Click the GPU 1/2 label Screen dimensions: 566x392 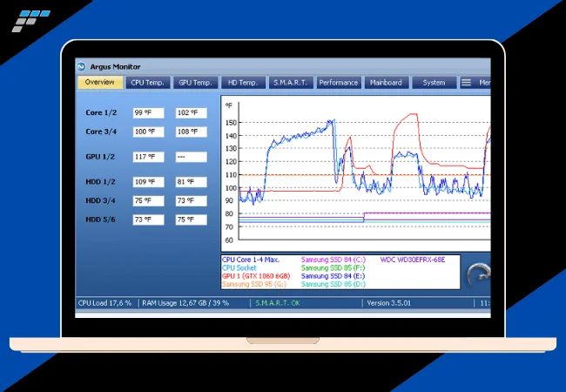[100, 157]
